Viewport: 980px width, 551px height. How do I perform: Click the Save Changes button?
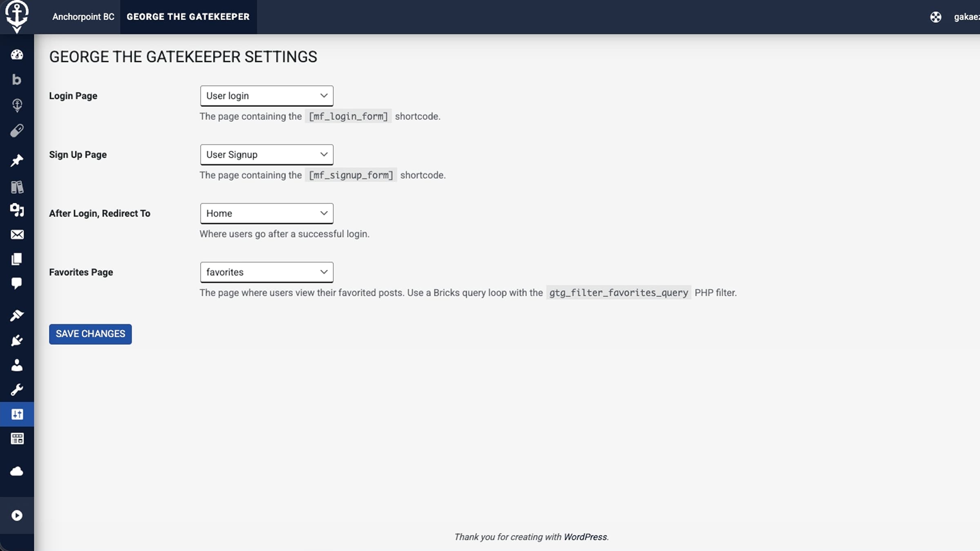pyautogui.click(x=90, y=334)
